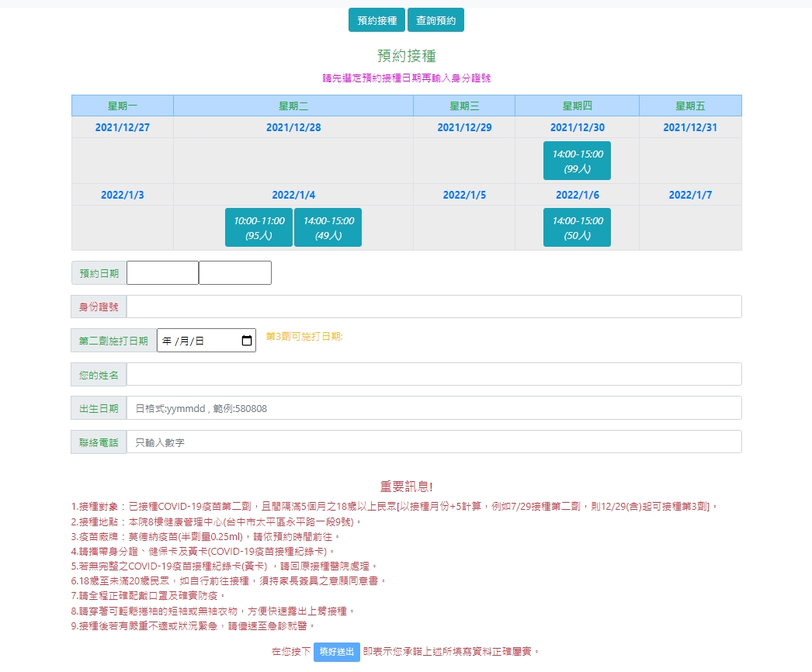Open the 查詢預約 tab button
The image size is (812, 672).
435,20
